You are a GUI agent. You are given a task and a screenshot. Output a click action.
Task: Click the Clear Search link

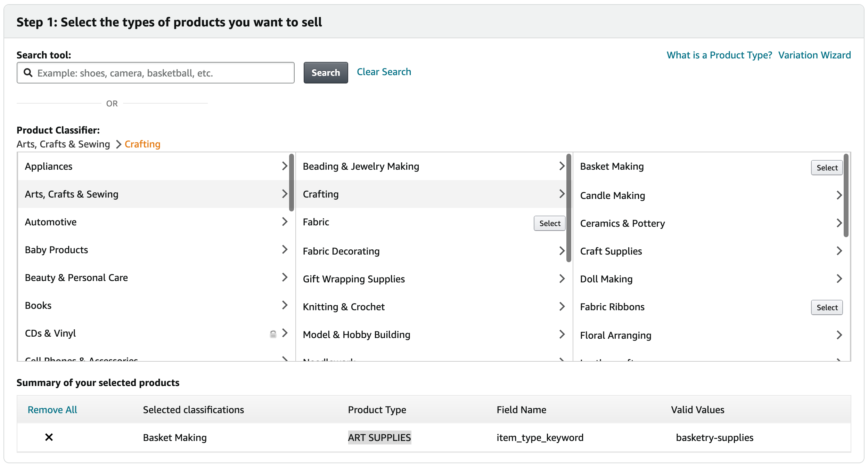(x=384, y=72)
